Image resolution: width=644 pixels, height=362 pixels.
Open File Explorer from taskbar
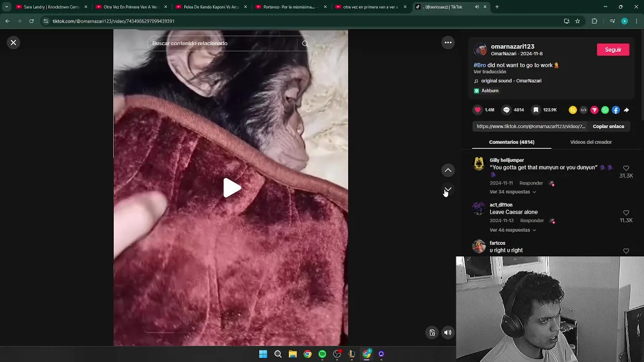tap(293, 354)
